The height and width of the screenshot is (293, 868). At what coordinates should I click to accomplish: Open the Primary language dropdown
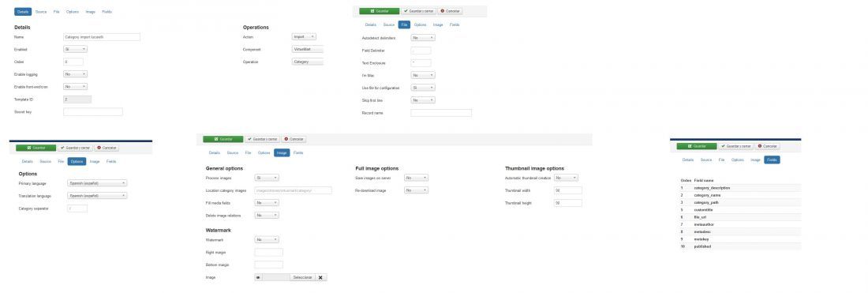coord(97,182)
